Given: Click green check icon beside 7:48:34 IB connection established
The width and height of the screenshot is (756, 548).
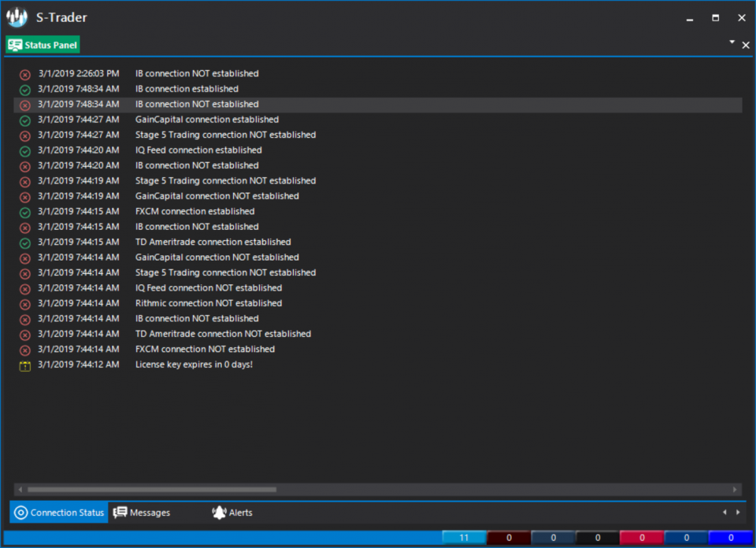Looking at the screenshot, I should [x=25, y=90].
